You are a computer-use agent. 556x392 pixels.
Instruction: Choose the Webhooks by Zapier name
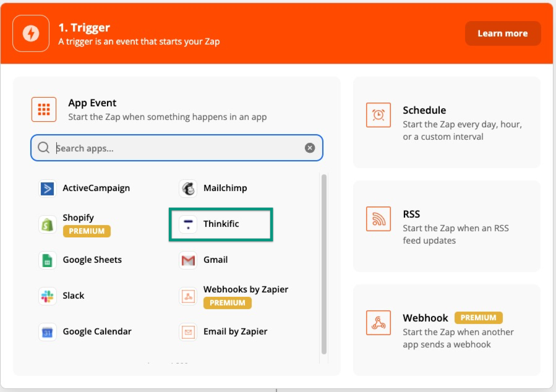[246, 289]
